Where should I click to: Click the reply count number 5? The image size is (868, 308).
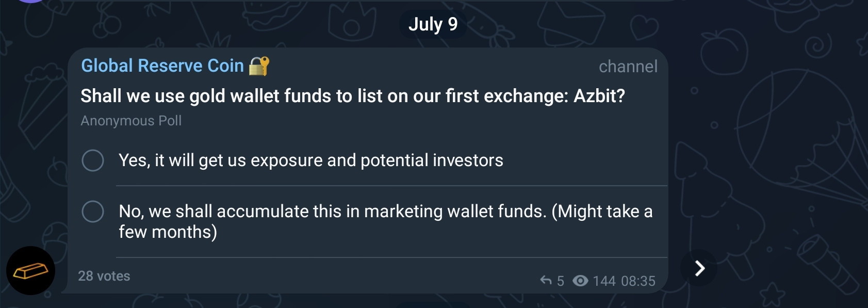[561, 281]
